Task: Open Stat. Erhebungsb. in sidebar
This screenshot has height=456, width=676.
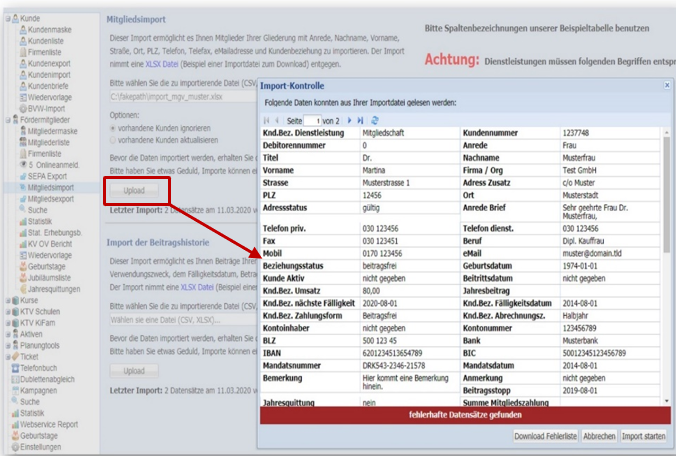Action: 50,233
